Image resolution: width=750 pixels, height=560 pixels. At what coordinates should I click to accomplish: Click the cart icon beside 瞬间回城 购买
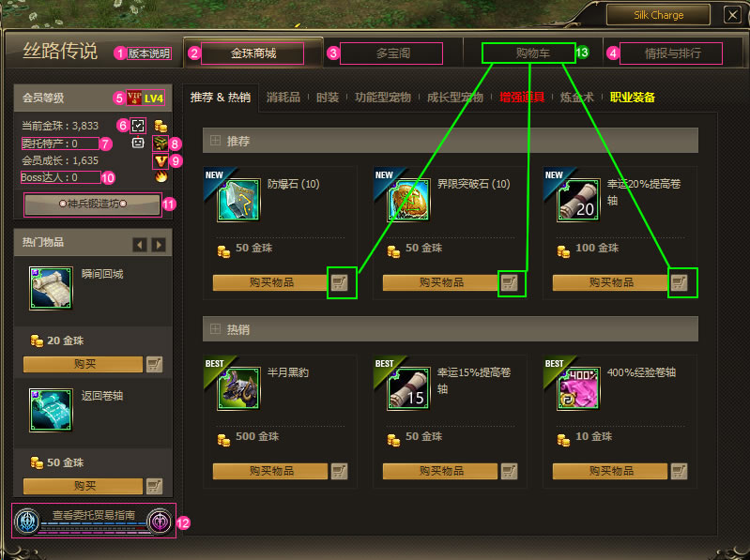pyautogui.click(x=154, y=364)
